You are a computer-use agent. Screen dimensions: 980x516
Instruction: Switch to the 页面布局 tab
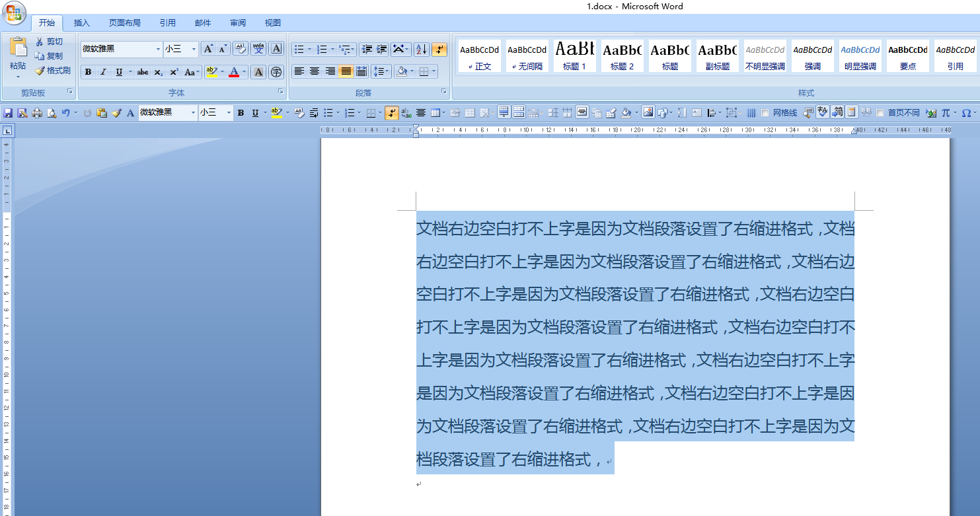[x=125, y=23]
